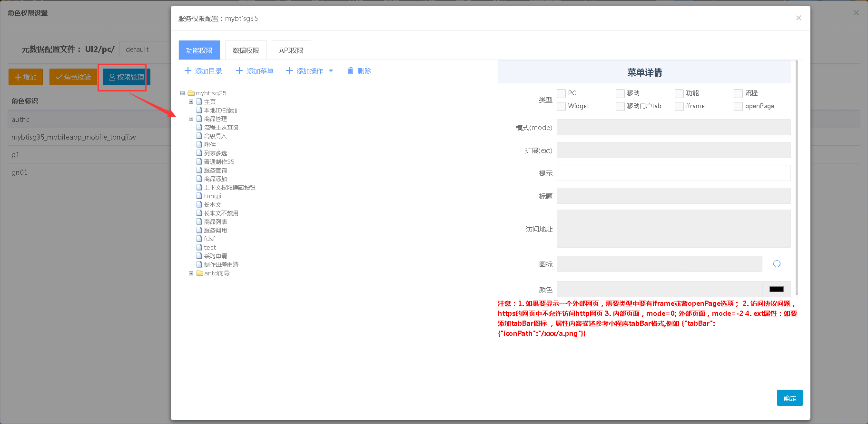This screenshot has width=868, height=424.
Task: Check the PC type checkbox
Action: pos(562,93)
